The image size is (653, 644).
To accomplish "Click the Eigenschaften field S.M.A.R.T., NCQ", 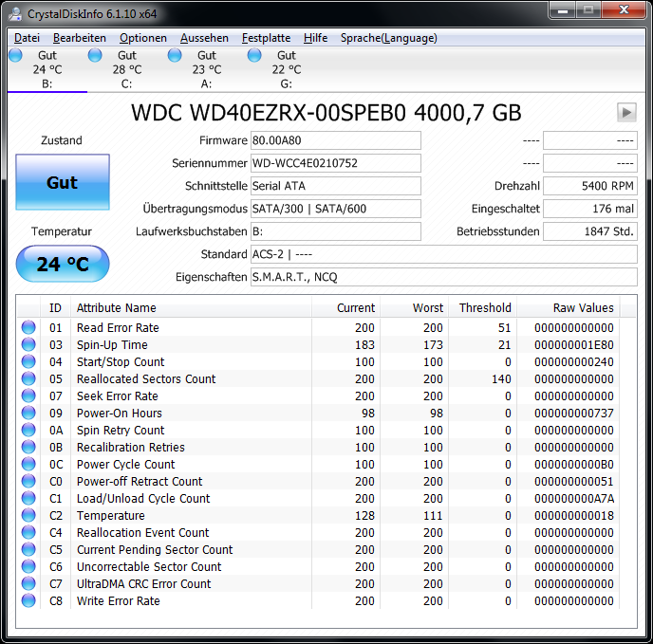I will (x=444, y=277).
